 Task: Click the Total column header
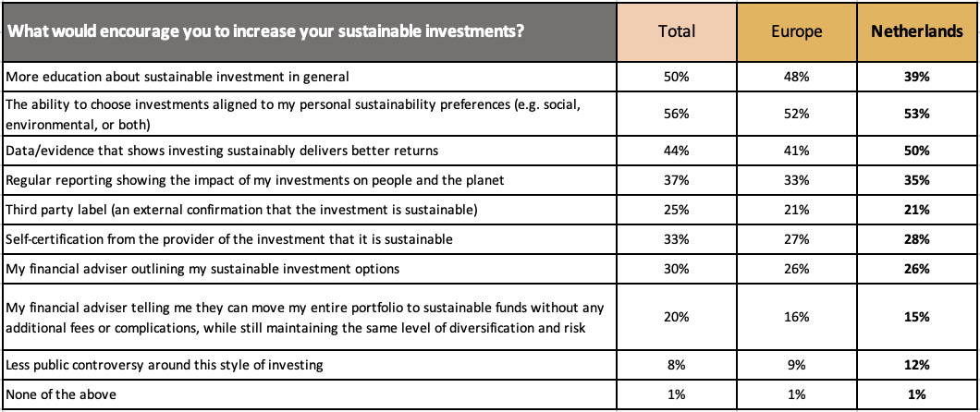coord(676,31)
